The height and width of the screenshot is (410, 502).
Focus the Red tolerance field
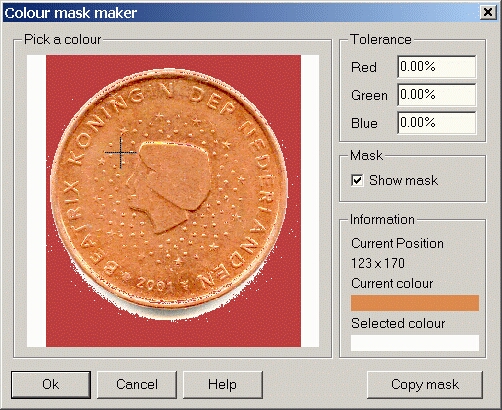click(437, 67)
